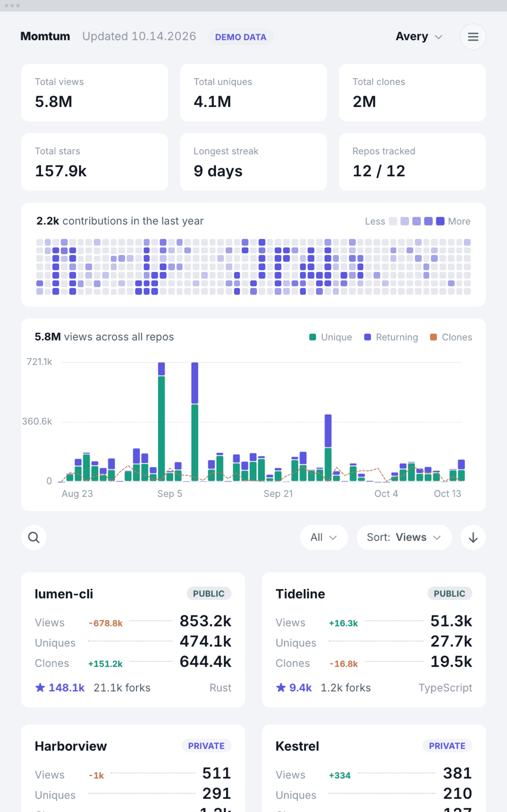The width and height of the screenshot is (507, 812).
Task: Click the Total uniques stat card
Action: point(253,93)
